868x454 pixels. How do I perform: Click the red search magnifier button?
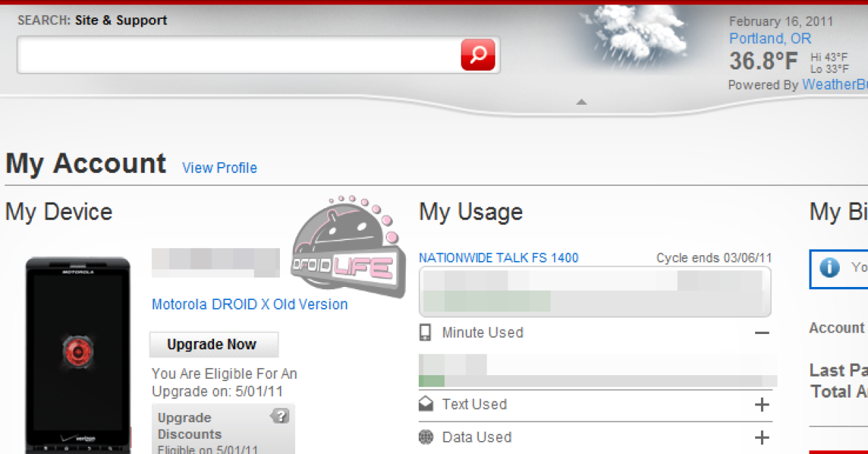[x=478, y=55]
